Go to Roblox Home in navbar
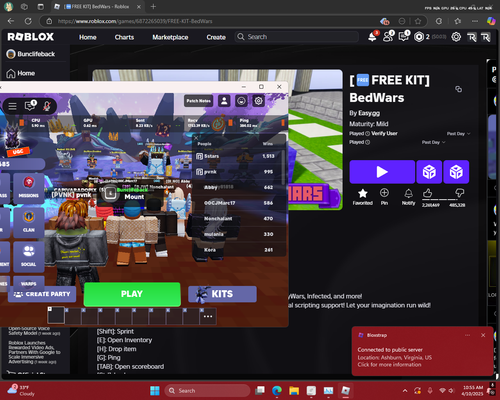This screenshot has width=500, height=400. [88, 37]
